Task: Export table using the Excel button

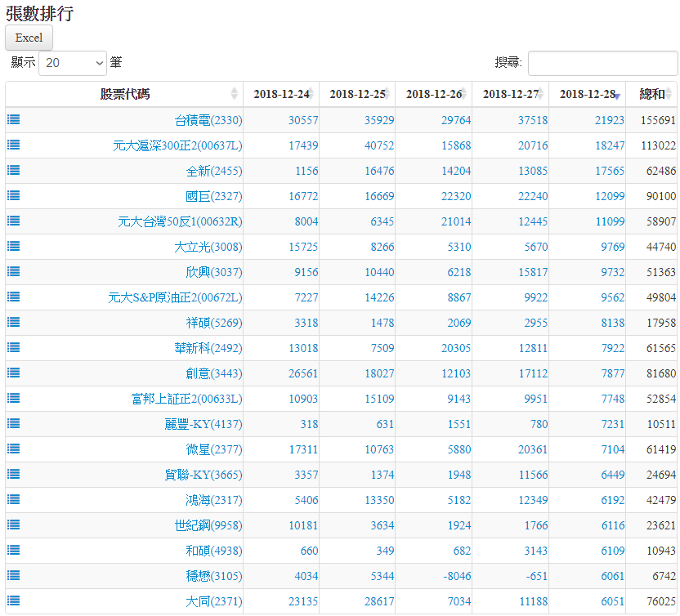Action: pyautogui.click(x=29, y=38)
